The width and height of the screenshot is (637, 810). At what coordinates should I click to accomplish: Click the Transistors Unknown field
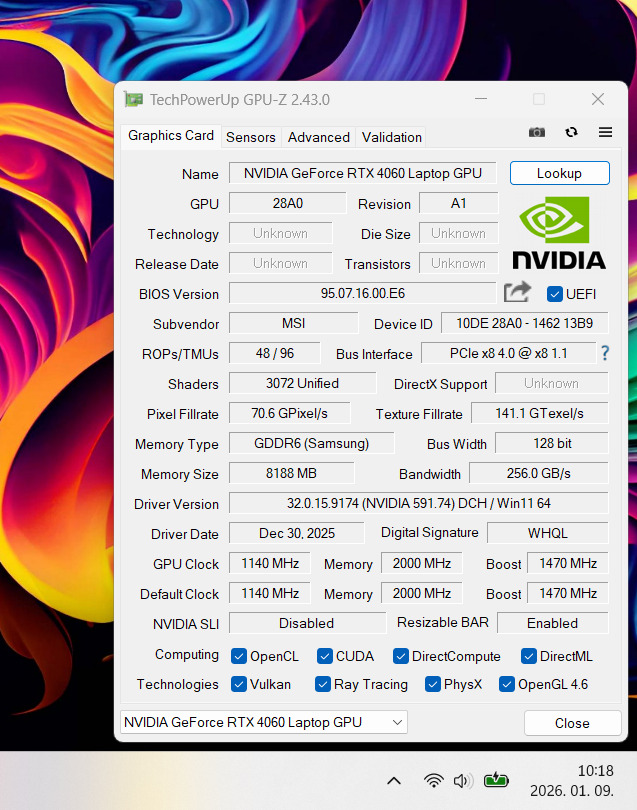459,263
